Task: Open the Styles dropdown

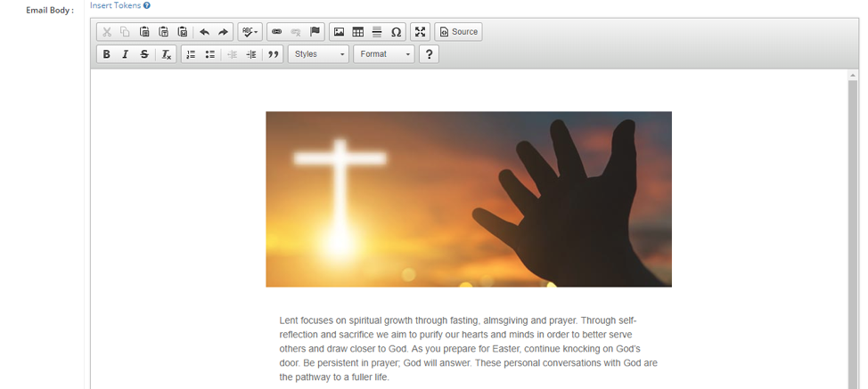Action: [318, 54]
